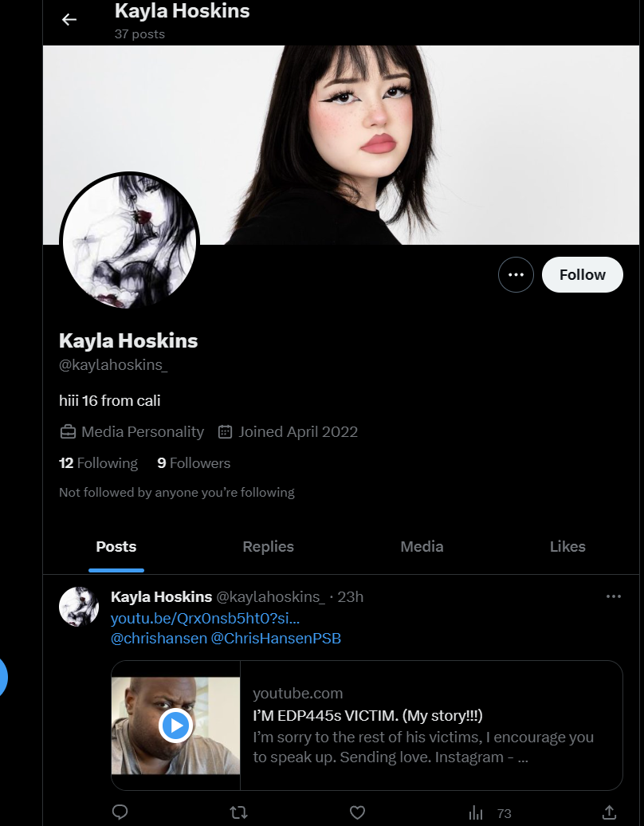The width and height of the screenshot is (644, 826).
Task: Like the post with heart icon
Action: [x=358, y=812]
